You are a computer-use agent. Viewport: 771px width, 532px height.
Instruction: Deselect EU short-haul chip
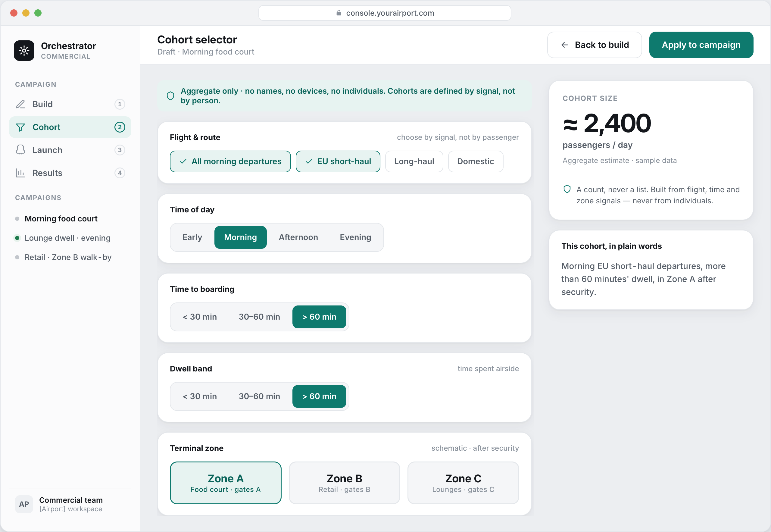[x=338, y=162]
